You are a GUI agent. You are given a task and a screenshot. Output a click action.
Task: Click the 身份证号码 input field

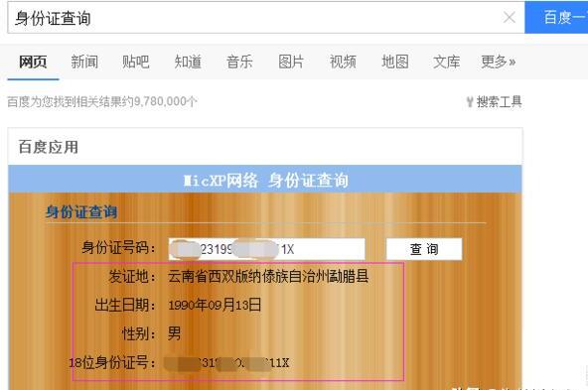tap(266, 249)
